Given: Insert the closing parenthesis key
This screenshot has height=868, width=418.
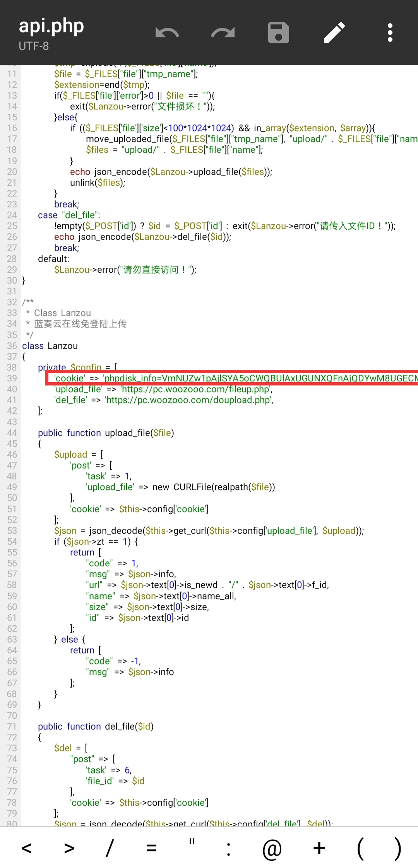Looking at the screenshot, I should tap(397, 848).
